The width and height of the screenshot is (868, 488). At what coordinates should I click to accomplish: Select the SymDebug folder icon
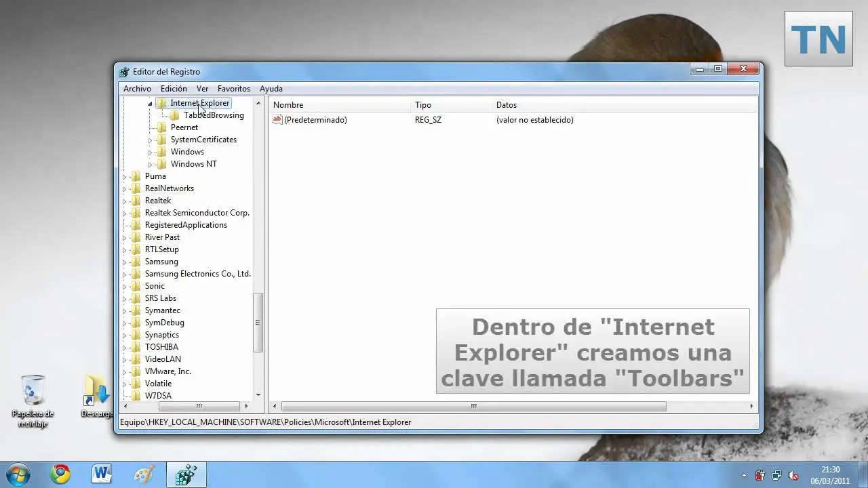pyautogui.click(x=136, y=323)
